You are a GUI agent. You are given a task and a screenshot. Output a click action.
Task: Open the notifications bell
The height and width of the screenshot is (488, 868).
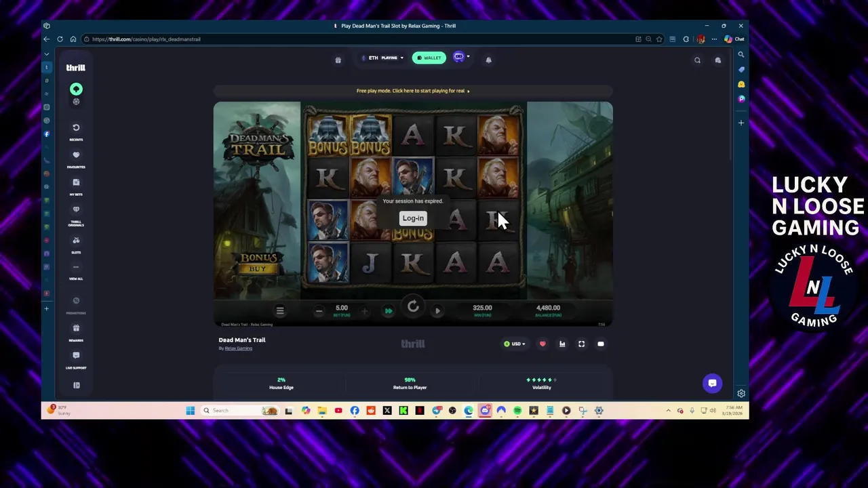point(488,60)
